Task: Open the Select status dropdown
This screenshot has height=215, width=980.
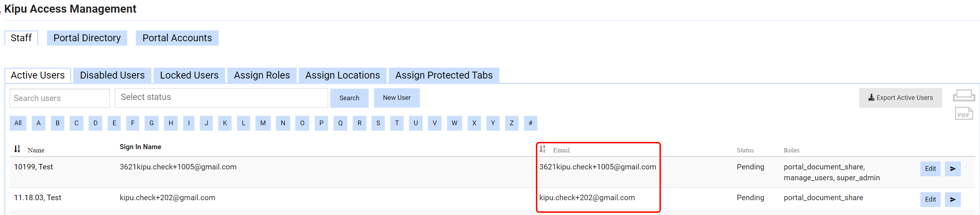Action: click(x=221, y=98)
